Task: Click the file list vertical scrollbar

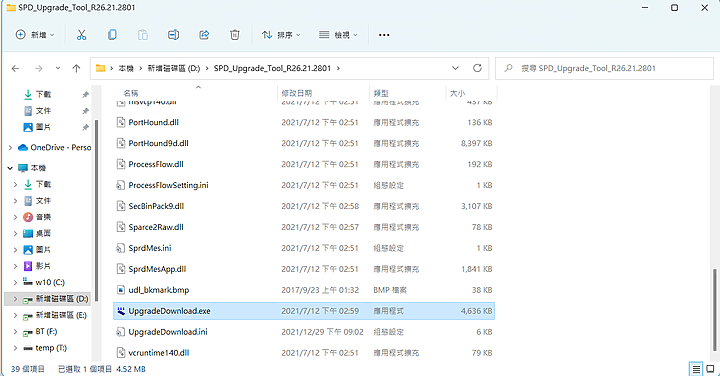Action: coord(714,310)
